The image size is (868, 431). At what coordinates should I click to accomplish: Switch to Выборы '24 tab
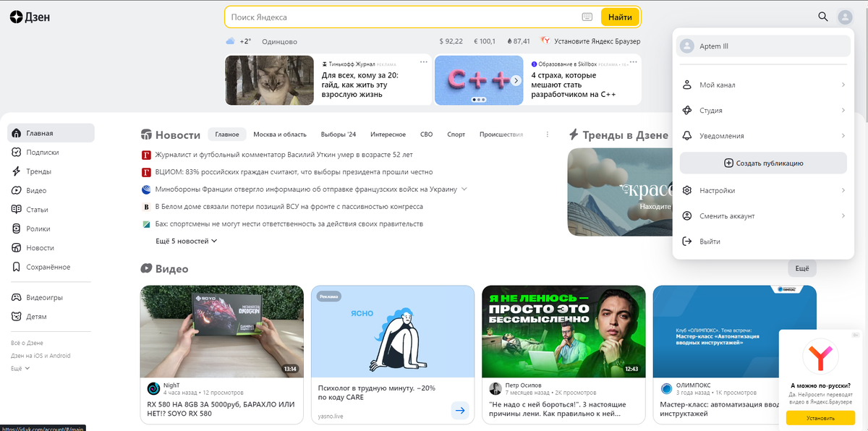click(339, 135)
